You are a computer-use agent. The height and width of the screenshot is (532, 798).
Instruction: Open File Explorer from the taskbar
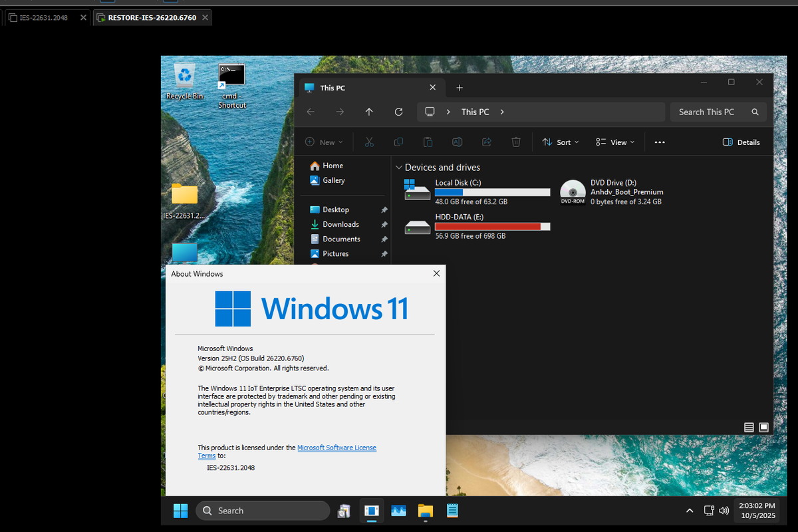(426, 511)
